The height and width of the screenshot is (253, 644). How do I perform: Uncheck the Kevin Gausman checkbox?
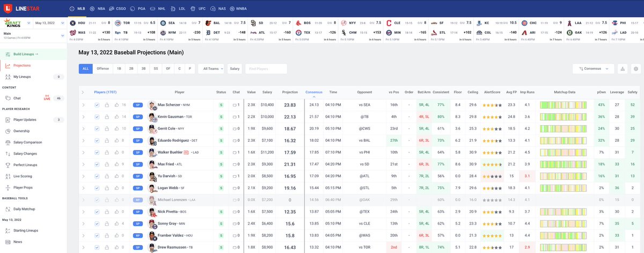pos(97,117)
